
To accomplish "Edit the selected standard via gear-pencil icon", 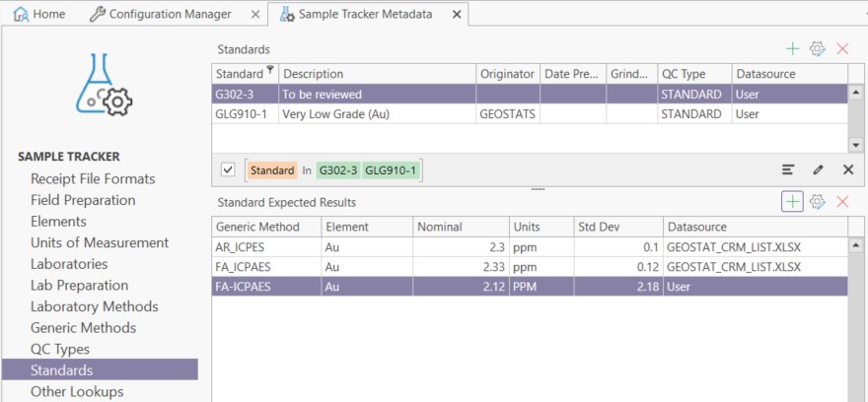I will (x=817, y=48).
